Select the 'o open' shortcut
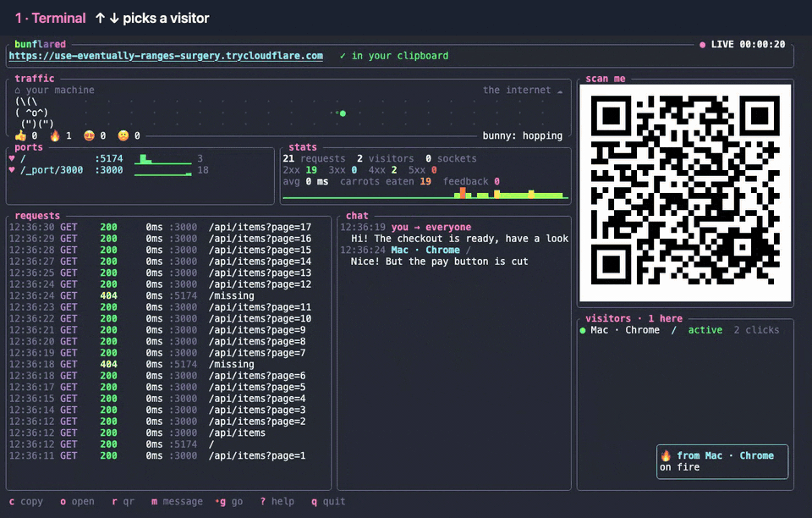Screen dimensions: 812x518 tap(77, 501)
